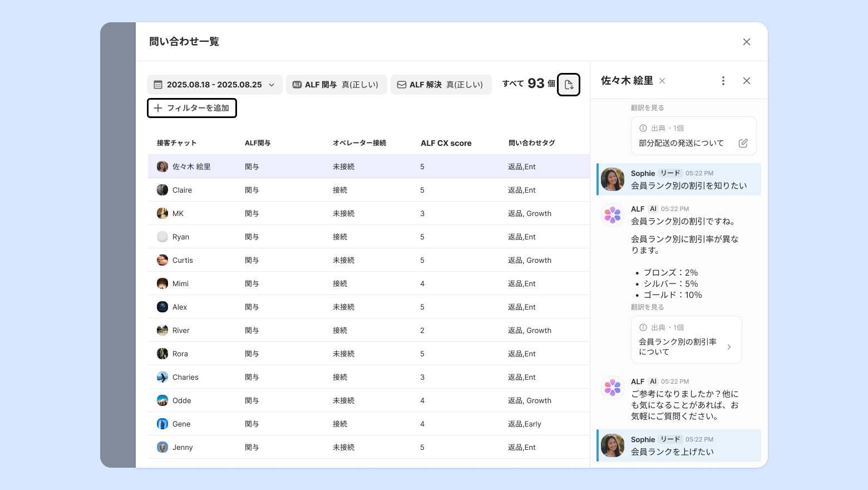Click the フィルターを追加 button
Viewport: 868px width, 490px height.
[x=192, y=108]
